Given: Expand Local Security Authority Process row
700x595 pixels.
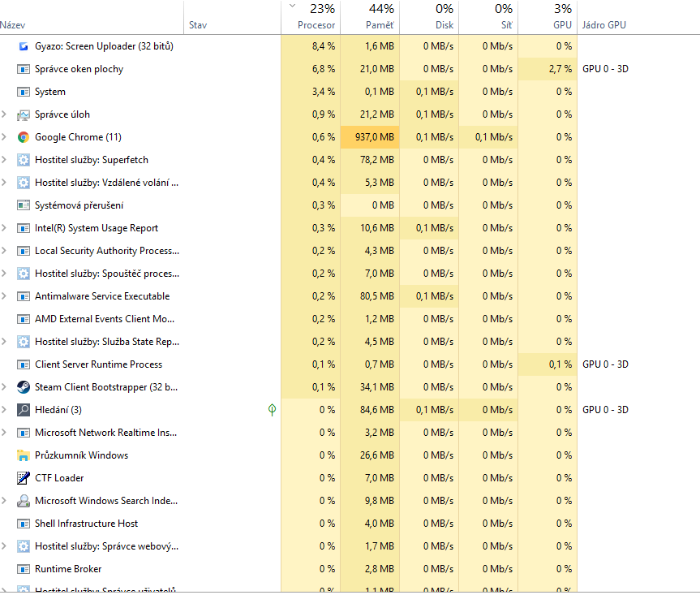Looking at the screenshot, I should (x=4, y=251).
